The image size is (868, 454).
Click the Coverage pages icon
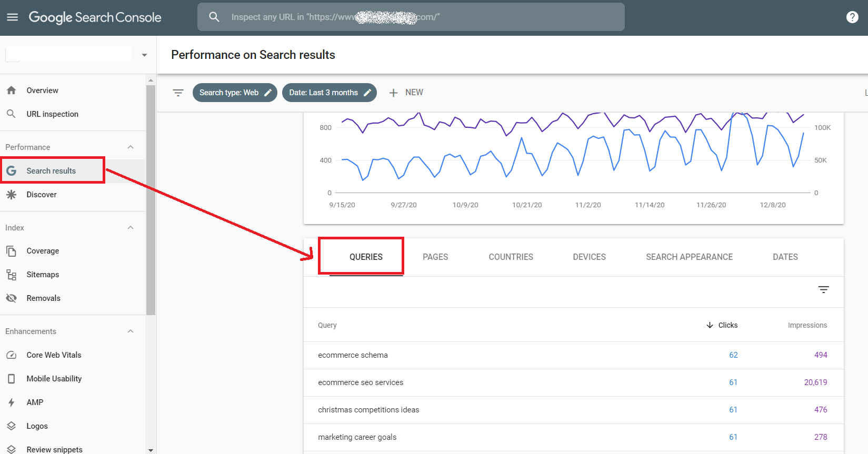(x=11, y=251)
